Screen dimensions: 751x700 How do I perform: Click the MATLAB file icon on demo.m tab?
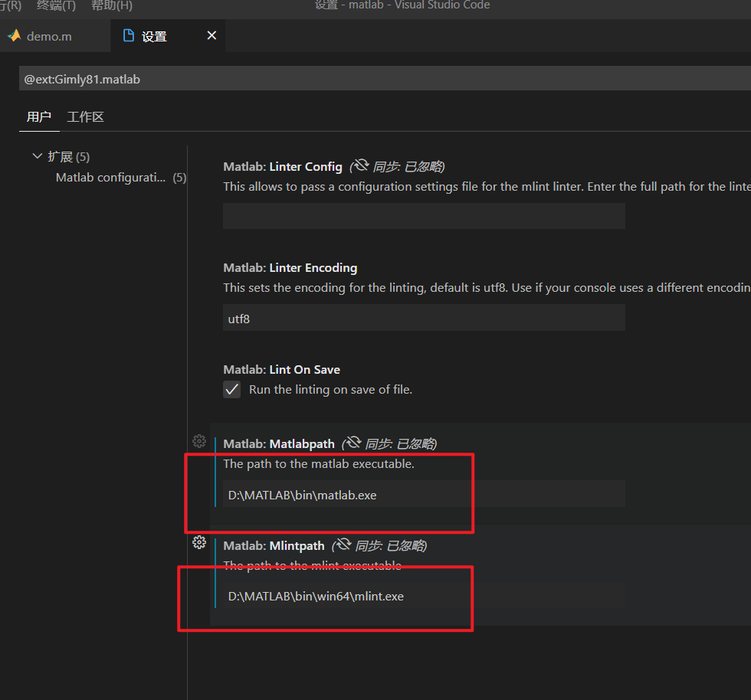tap(15, 36)
